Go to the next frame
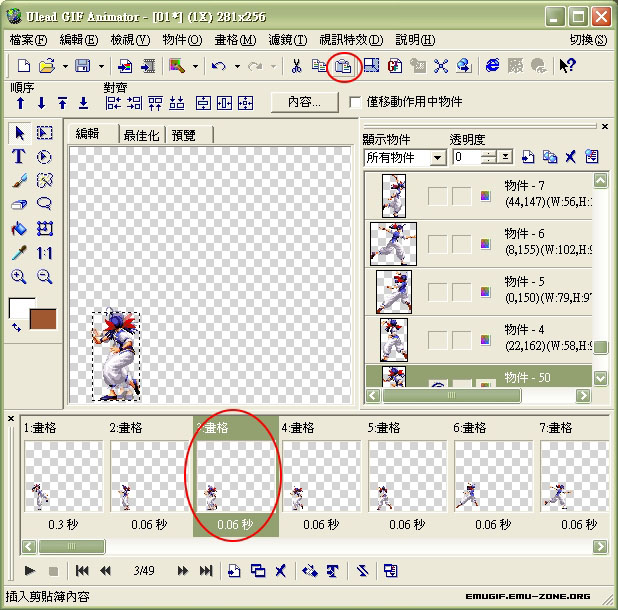The image size is (618, 610). 182,570
